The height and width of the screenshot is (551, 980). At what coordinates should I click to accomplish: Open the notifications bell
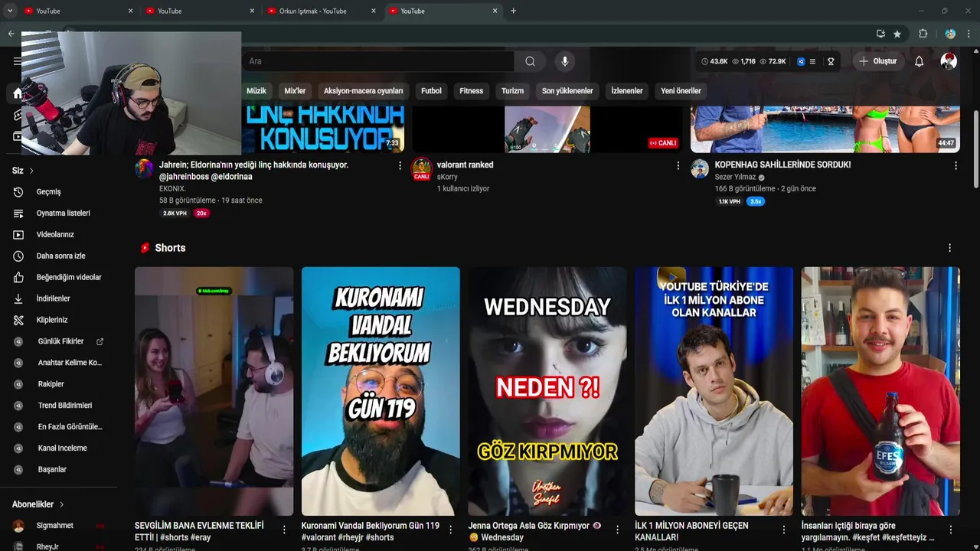point(919,61)
